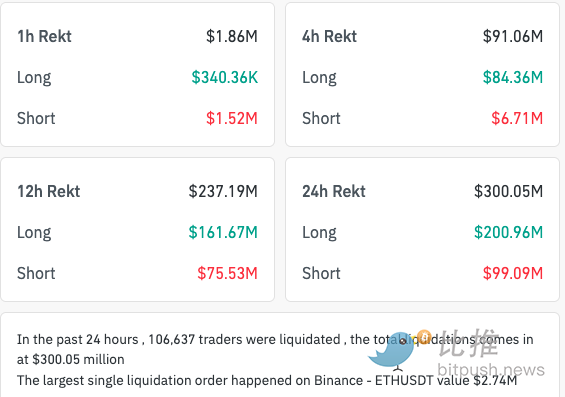565x397 pixels.
Task: Click the $1.86M 1h total value
Action: [x=232, y=36]
